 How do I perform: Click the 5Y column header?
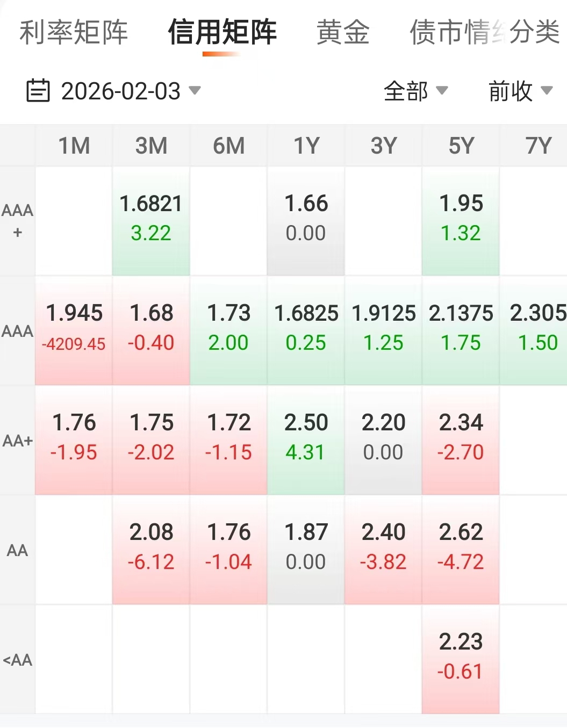pyautogui.click(x=461, y=146)
